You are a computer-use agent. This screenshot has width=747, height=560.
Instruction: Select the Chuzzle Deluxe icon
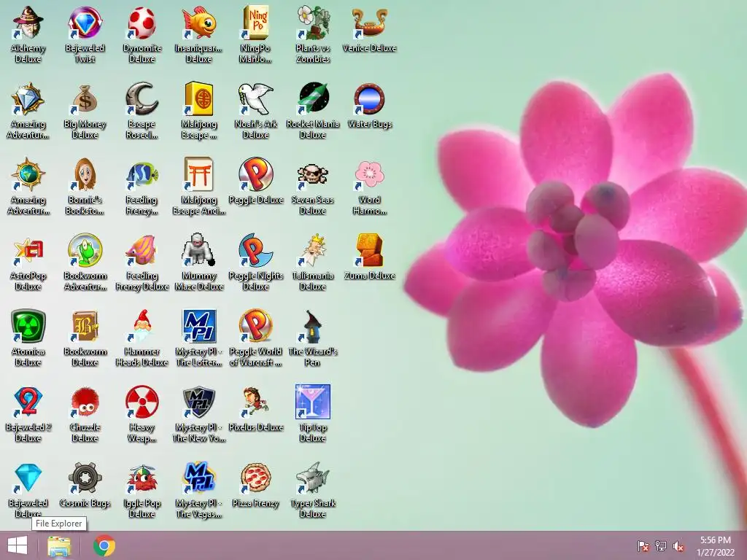(x=85, y=402)
